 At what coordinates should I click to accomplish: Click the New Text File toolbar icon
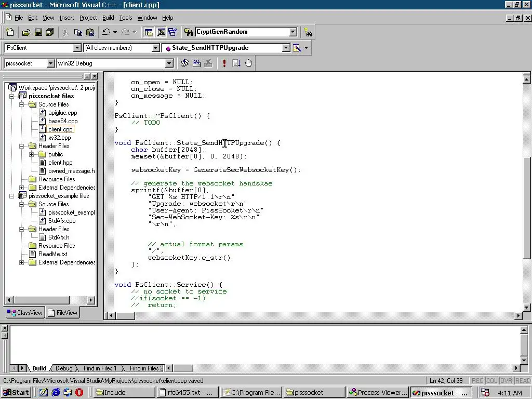coord(10,32)
